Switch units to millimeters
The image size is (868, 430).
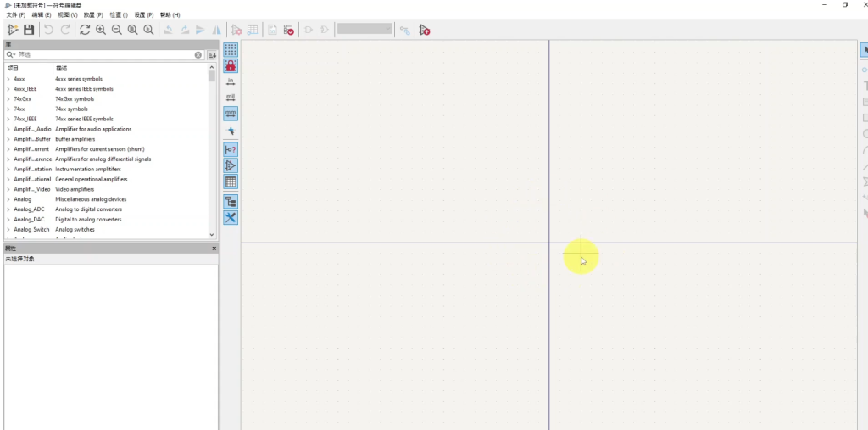(231, 114)
